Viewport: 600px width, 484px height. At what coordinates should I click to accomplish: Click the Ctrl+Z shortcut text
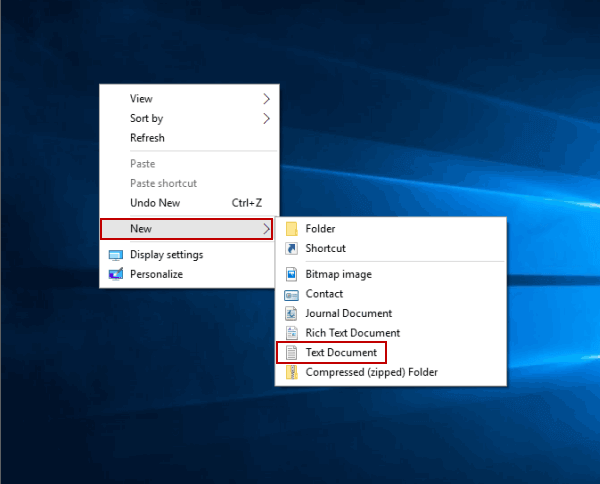click(x=247, y=203)
